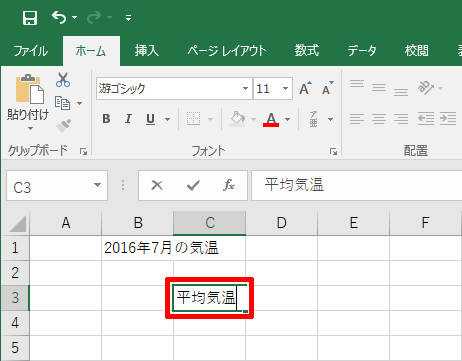462x361 pixels.
Task: Cancel the entry with the X button
Action: pyautogui.click(x=157, y=185)
